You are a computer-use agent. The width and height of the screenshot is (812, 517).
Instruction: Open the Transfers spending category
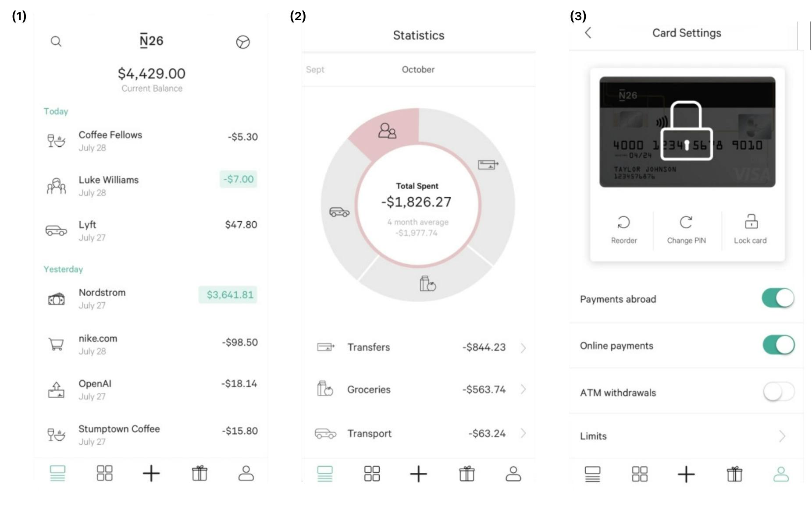coord(419,347)
